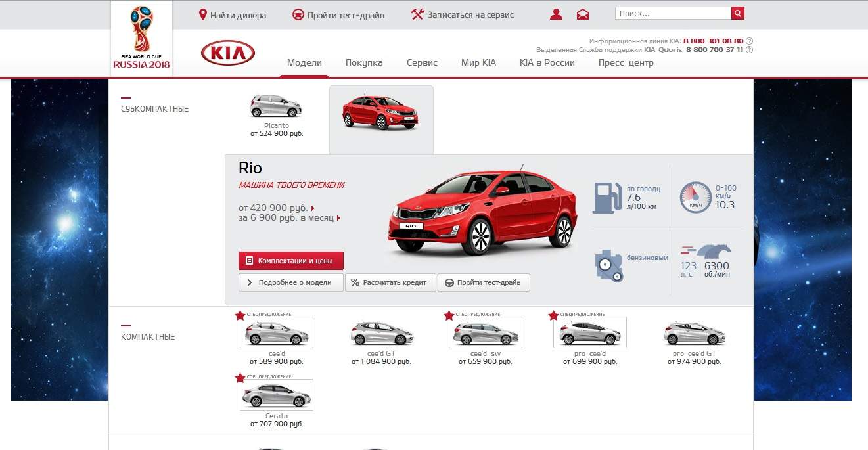Click the red star badge on cee'd

(x=240, y=316)
